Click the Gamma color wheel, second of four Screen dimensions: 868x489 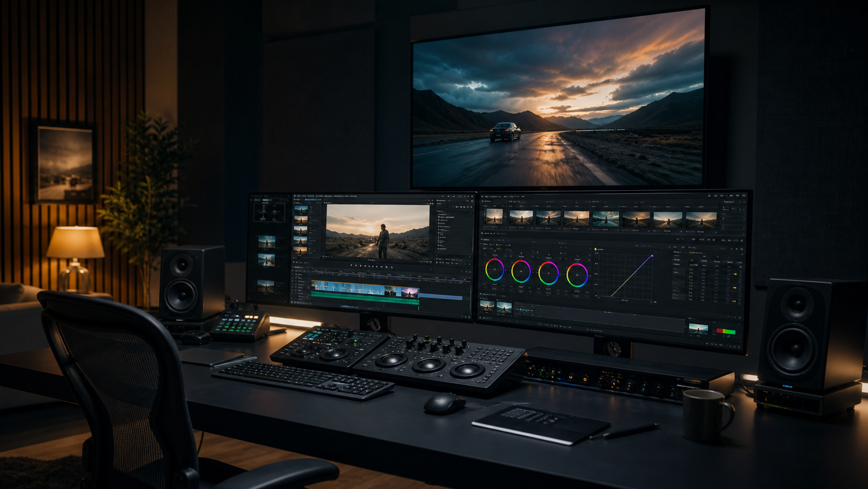(521, 271)
